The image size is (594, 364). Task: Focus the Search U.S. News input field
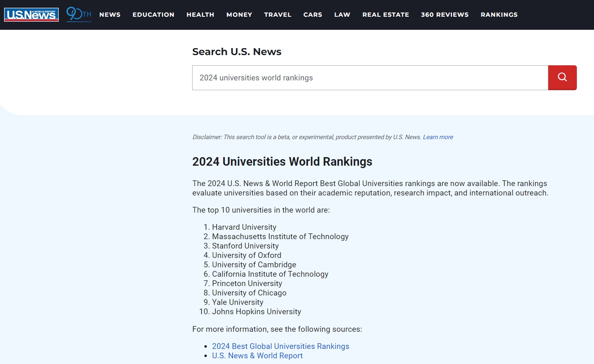pos(370,78)
